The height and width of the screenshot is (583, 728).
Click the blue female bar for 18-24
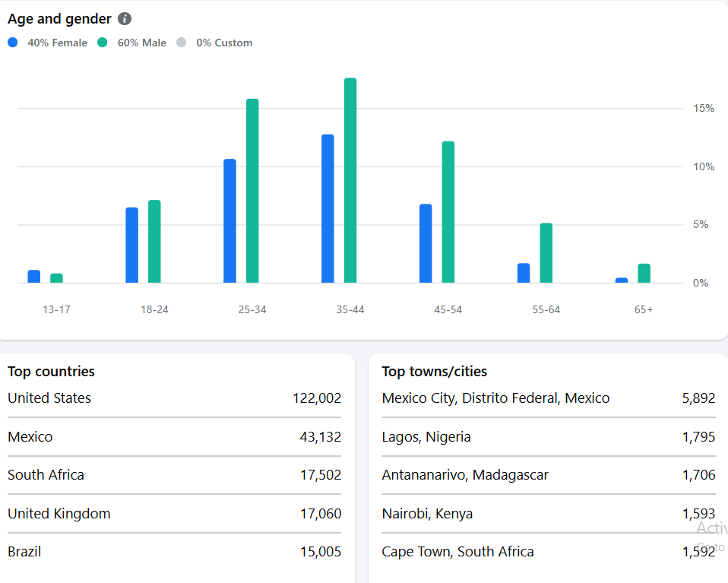coord(132,245)
